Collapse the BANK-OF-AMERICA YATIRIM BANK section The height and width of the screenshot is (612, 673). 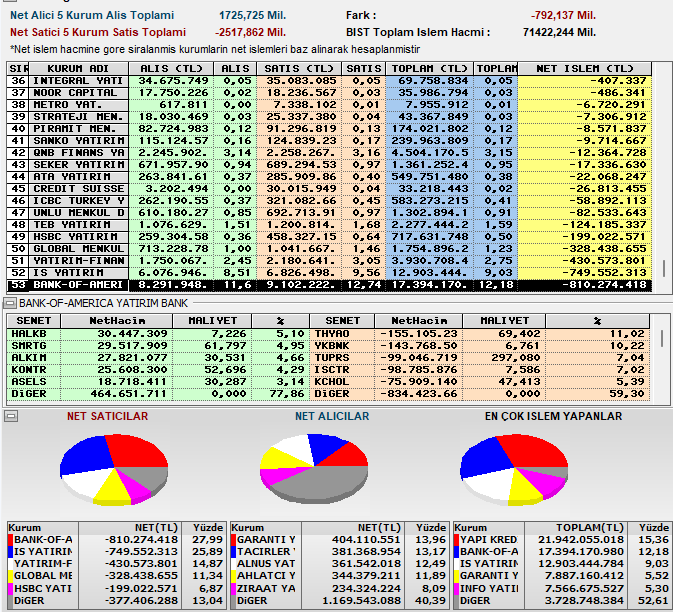(x=9, y=303)
